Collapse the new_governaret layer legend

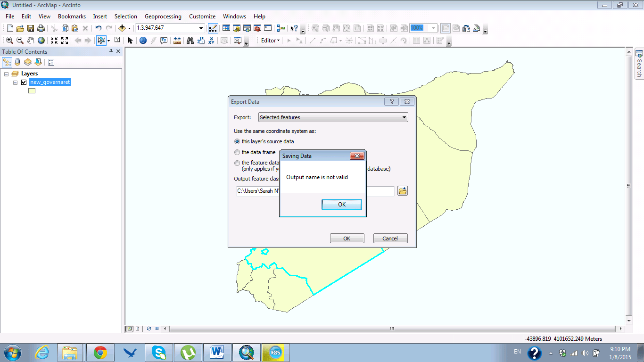click(x=15, y=82)
